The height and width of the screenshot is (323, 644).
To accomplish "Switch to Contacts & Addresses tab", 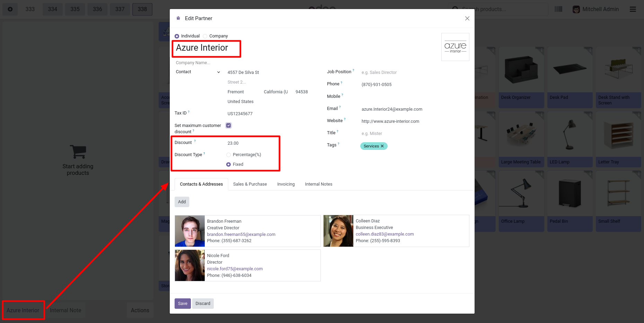I will coord(201,184).
